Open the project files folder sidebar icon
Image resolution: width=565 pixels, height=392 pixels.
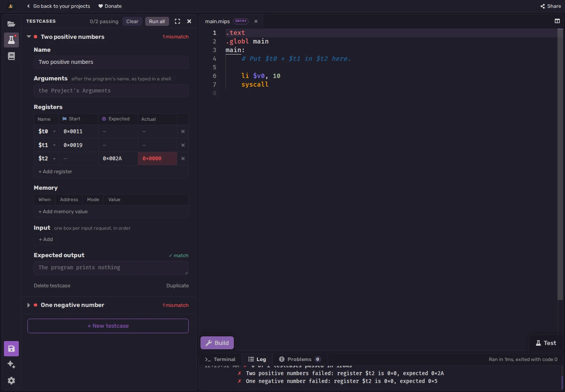tap(11, 24)
